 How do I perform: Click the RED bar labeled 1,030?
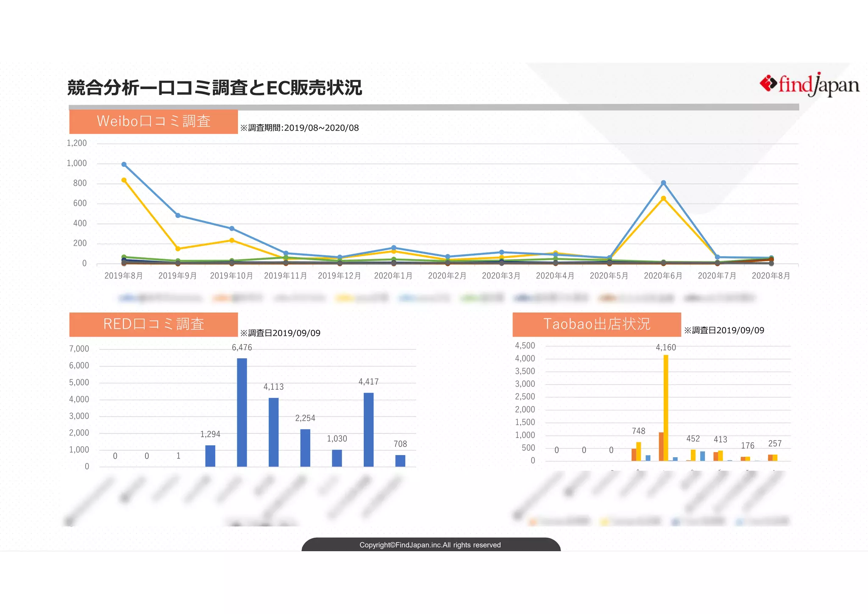click(x=337, y=458)
